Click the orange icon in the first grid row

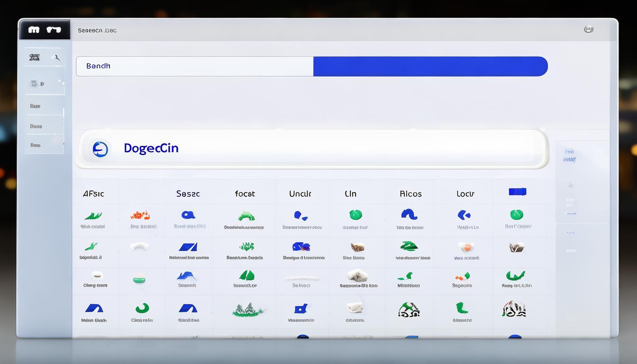140,216
